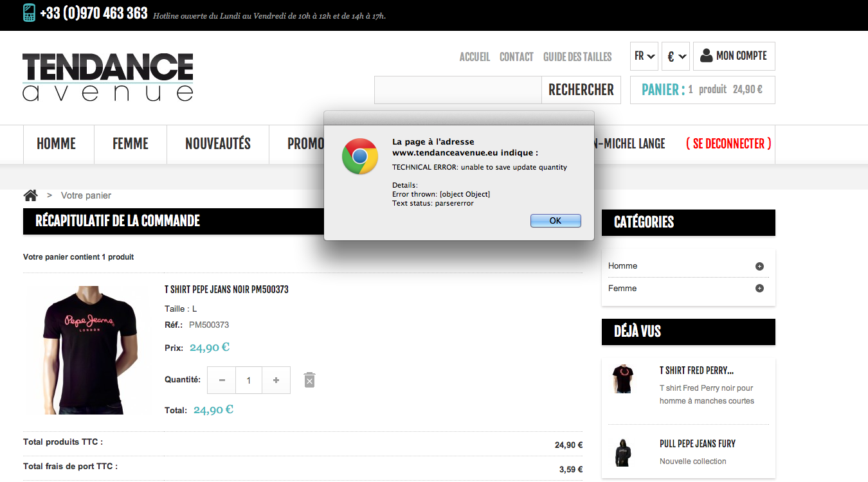The height and width of the screenshot is (482, 868).
Task: Expand the Femme category with the plus icon
Action: pyautogui.click(x=759, y=289)
